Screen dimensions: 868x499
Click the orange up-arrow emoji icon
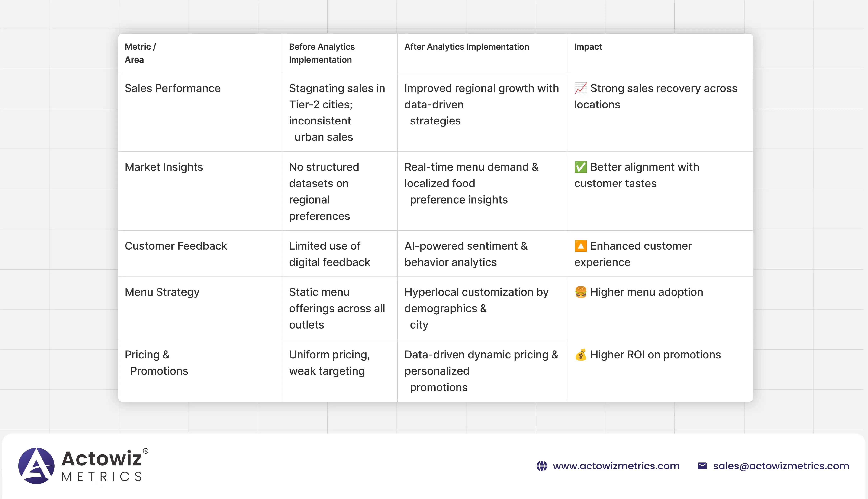(581, 246)
